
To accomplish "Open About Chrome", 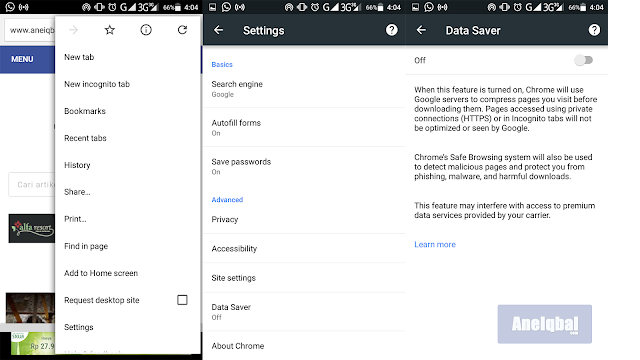I will [x=304, y=346].
